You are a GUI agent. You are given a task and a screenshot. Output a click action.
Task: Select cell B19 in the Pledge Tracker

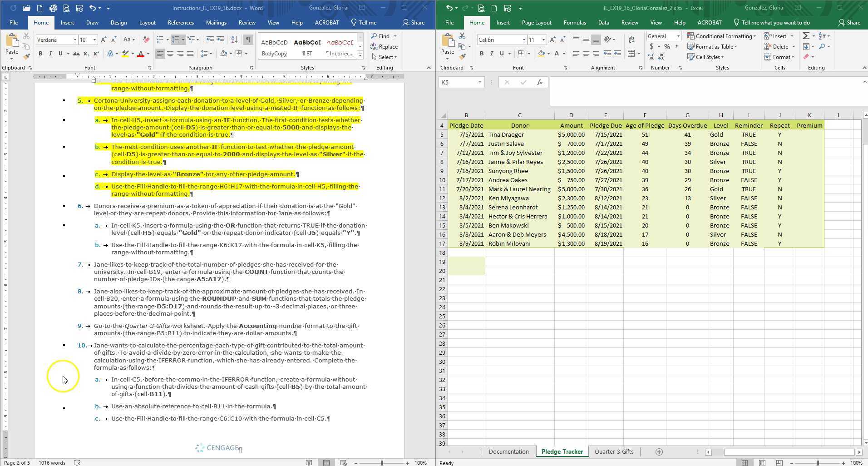pos(466,262)
